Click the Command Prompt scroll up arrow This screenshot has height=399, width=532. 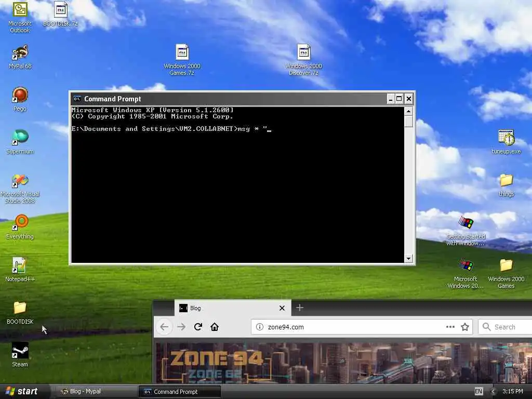(x=408, y=111)
